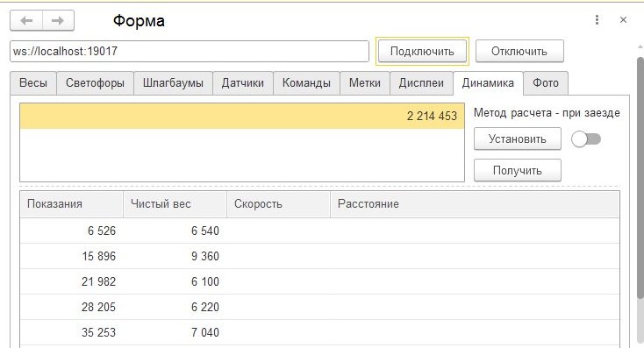Open the Датчики tab

[x=243, y=83]
